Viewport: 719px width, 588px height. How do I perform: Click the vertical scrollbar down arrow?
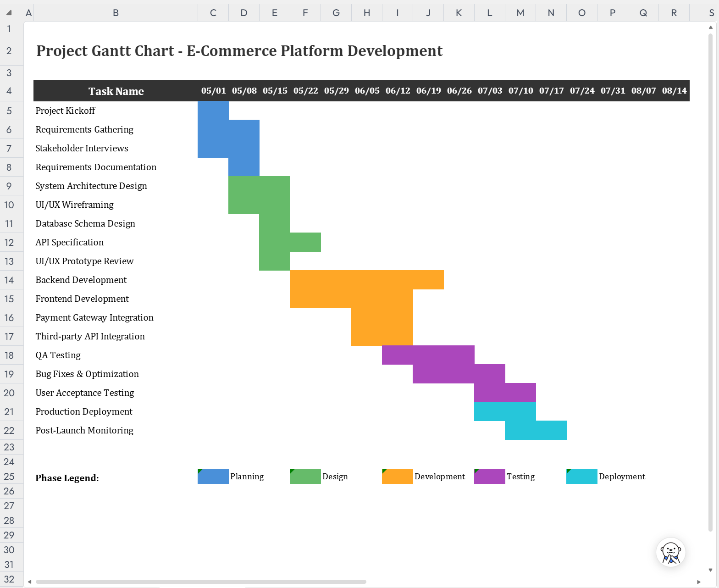pos(711,570)
